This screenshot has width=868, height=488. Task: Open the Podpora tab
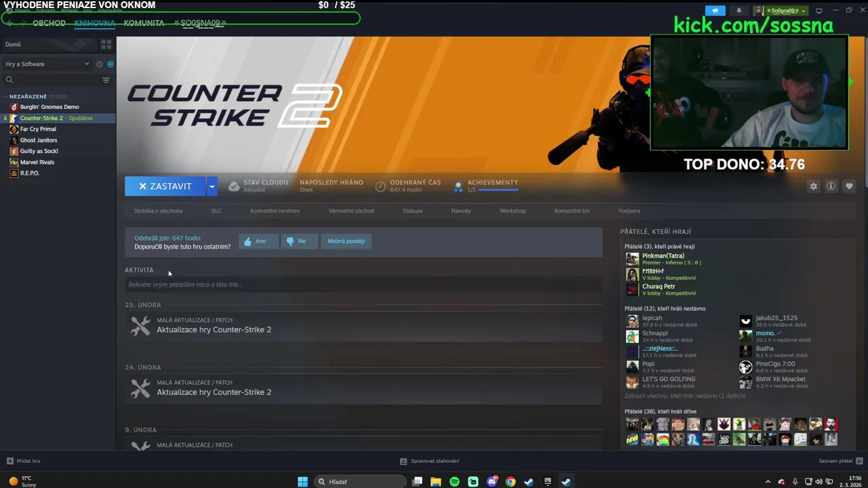(629, 211)
